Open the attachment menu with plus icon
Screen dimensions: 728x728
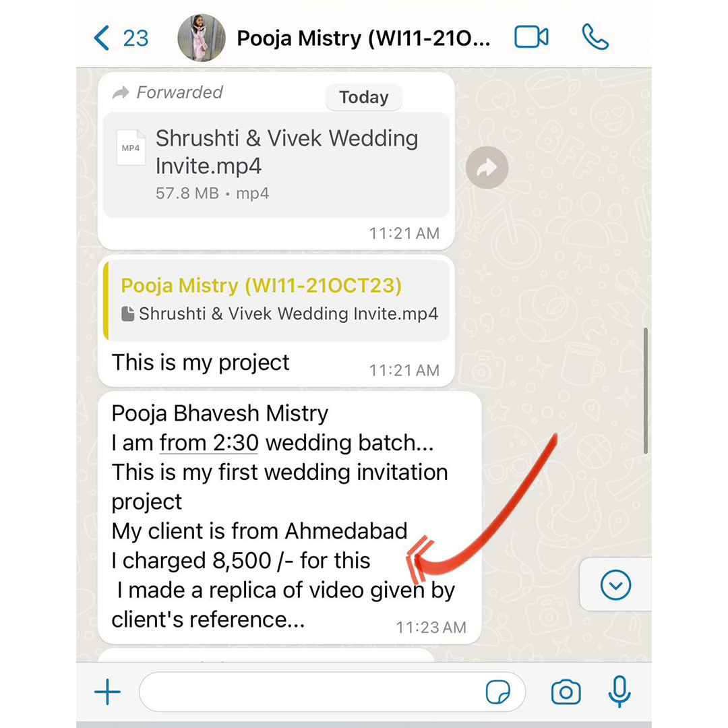click(107, 692)
